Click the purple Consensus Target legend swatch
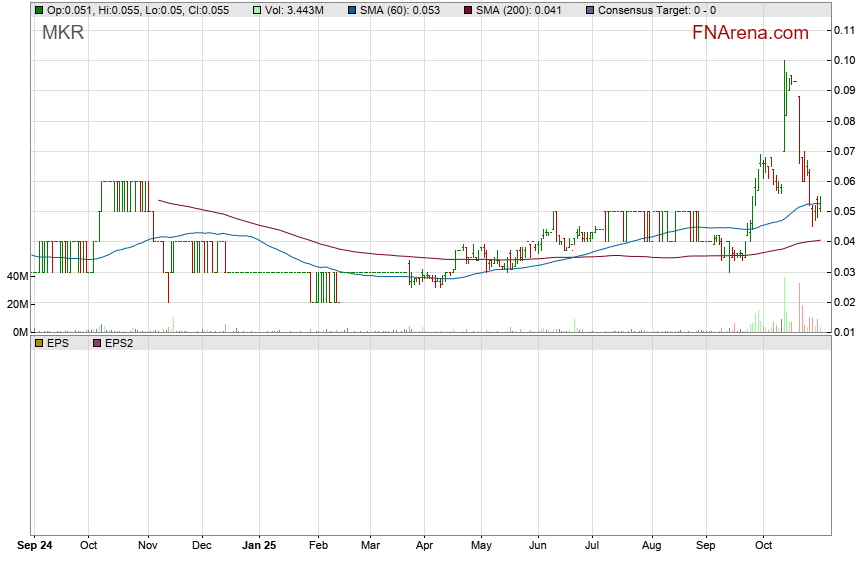The image size is (859, 566). click(x=588, y=10)
